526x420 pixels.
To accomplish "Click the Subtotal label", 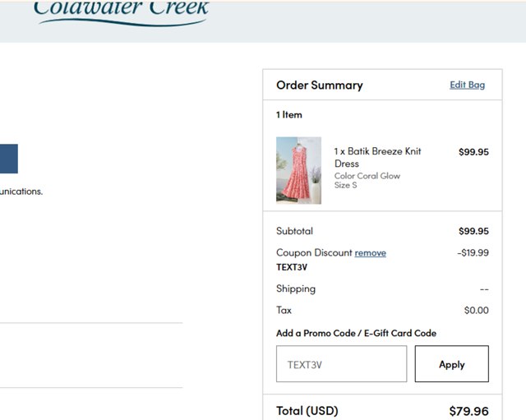I will pos(294,231).
